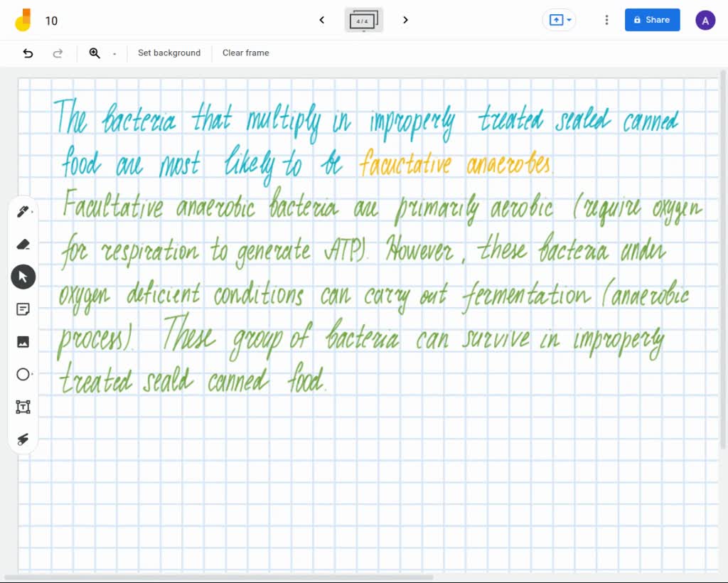Pick the Laser pointer tool
Viewport: 728px width, 583px height.
(x=23, y=439)
